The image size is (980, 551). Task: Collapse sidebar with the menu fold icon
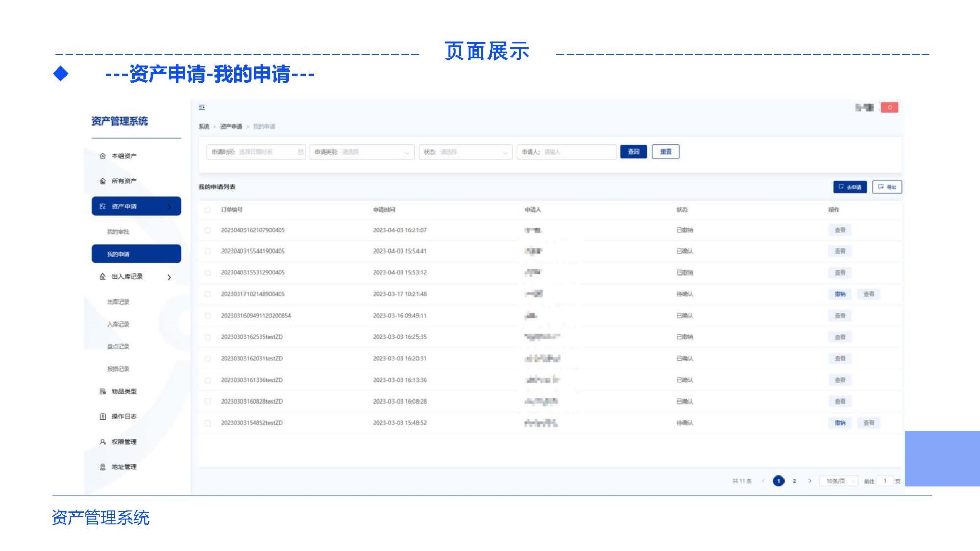coord(202,107)
